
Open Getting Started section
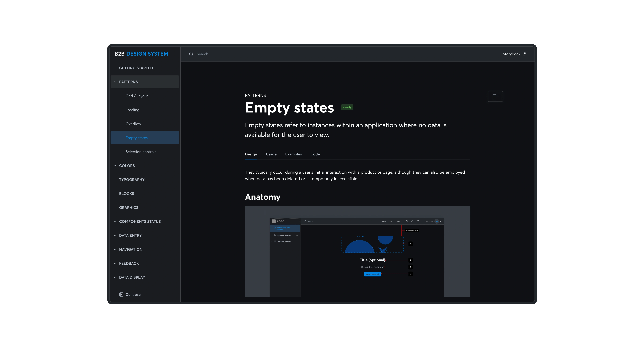pyautogui.click(x=136, y=68)
